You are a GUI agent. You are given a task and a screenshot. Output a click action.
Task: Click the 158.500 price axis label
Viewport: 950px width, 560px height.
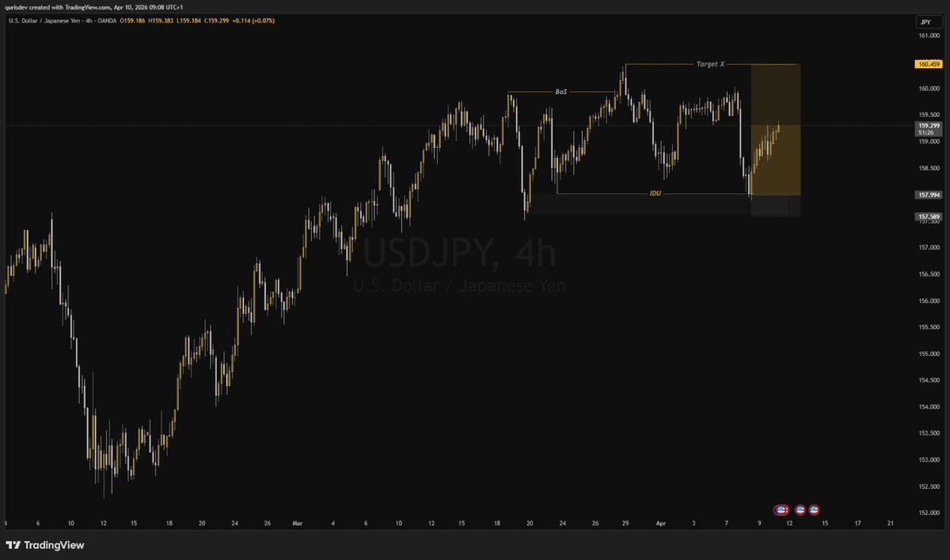928,168
